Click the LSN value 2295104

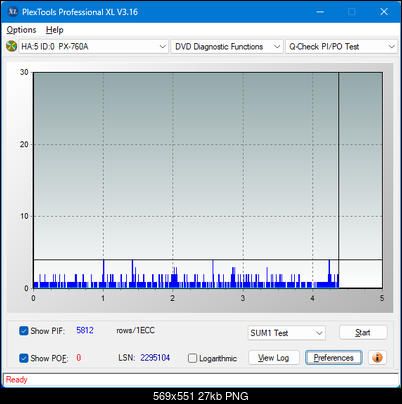pos(155,358)
